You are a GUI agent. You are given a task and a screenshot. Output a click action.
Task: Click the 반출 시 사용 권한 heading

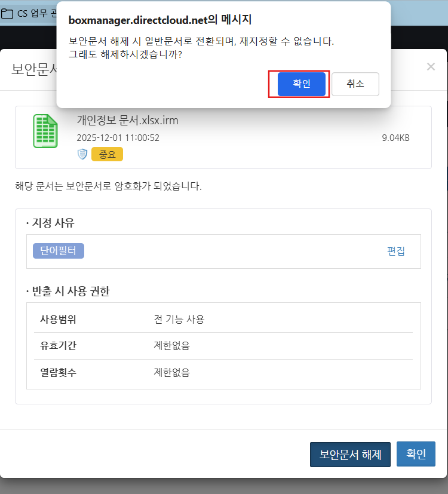pos(69,292)
